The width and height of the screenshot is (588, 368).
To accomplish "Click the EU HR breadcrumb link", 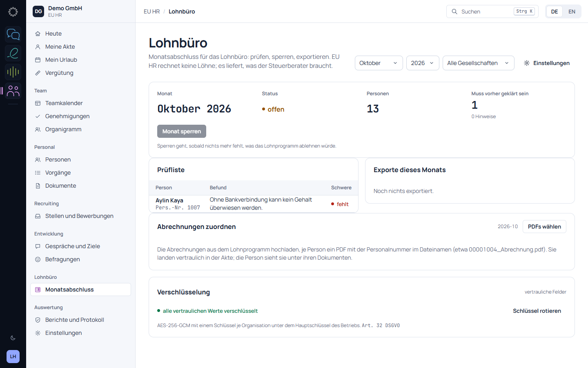I will 151,11.
